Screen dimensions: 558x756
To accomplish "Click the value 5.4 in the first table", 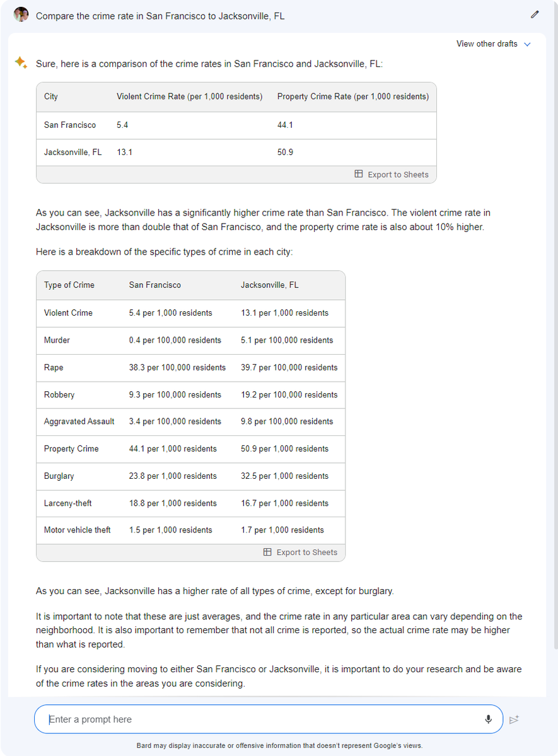I will (x=122, y=125).
